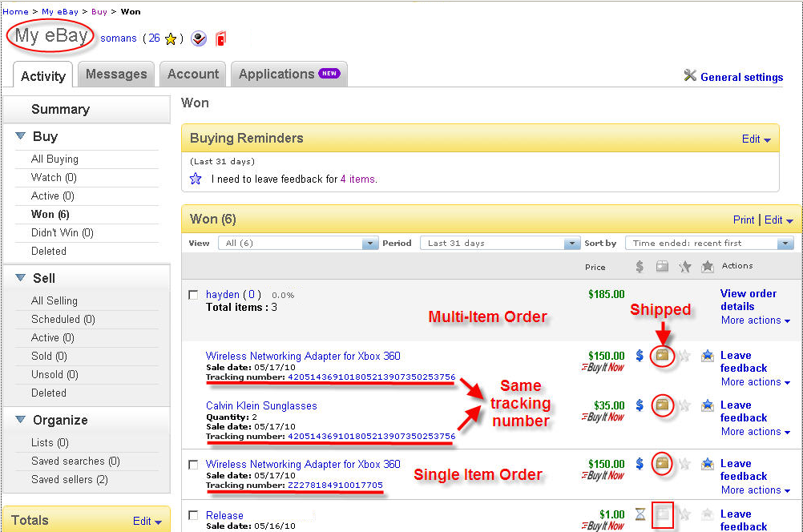Viewport: 803px width, 532px height.
Task: Click the dollar sign paid column header icon
Action: [640, 266]
